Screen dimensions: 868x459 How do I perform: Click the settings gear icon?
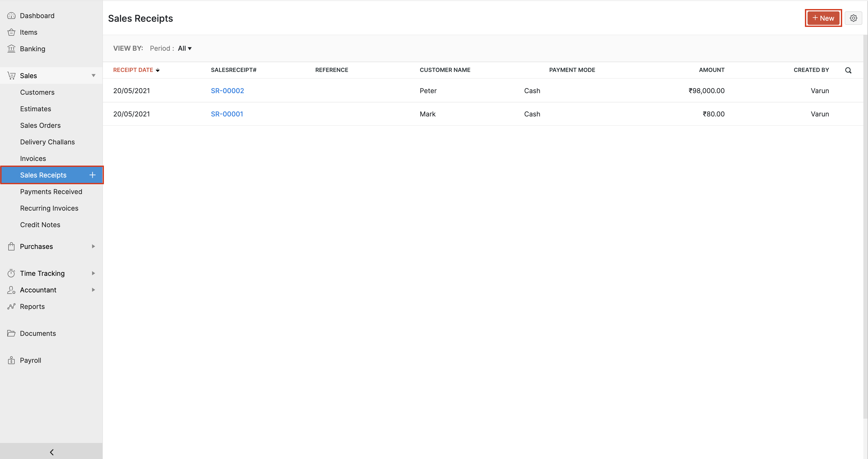[x=853, y=18]
